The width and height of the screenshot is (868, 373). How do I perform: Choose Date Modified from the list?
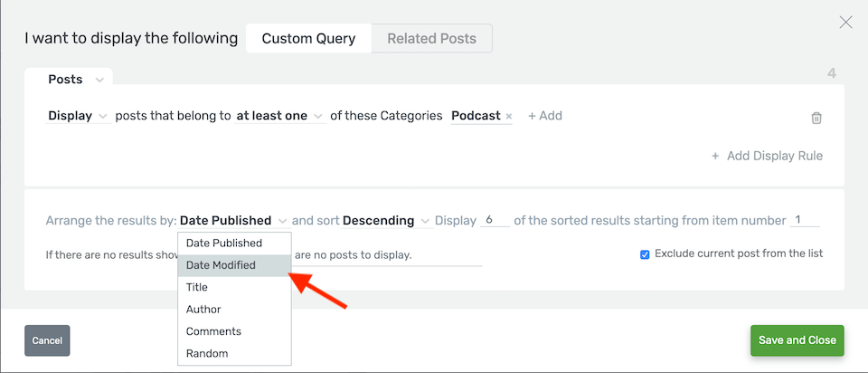(x=221, y=265)
